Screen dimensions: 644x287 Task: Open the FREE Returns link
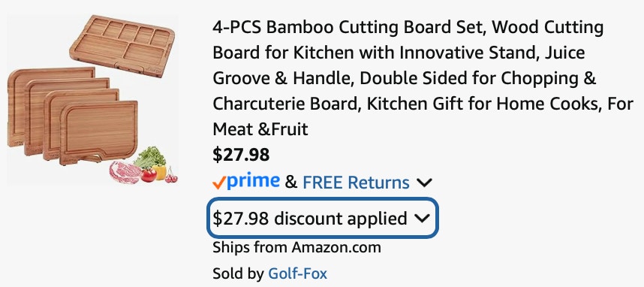click(356, 183)
